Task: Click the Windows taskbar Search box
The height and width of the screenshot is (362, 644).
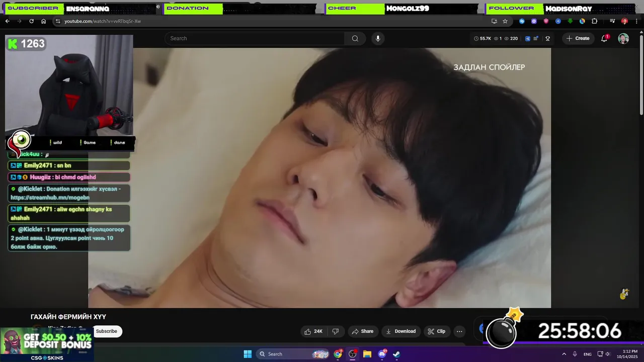Action: pos(293,354)
